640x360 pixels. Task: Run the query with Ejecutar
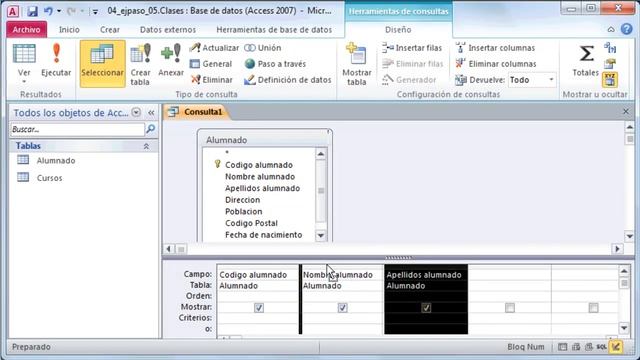56,61
